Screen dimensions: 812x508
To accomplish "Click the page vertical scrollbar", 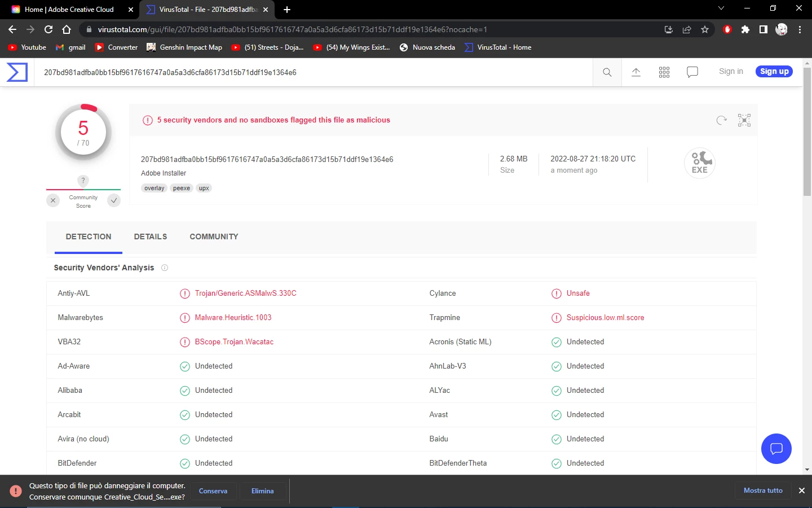I will 807,132.
